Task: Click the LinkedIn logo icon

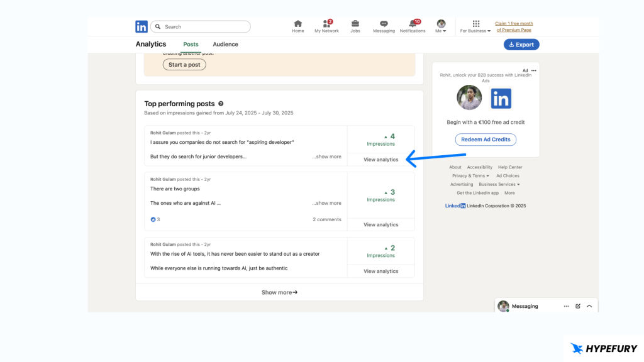Action: pos(142,26)
